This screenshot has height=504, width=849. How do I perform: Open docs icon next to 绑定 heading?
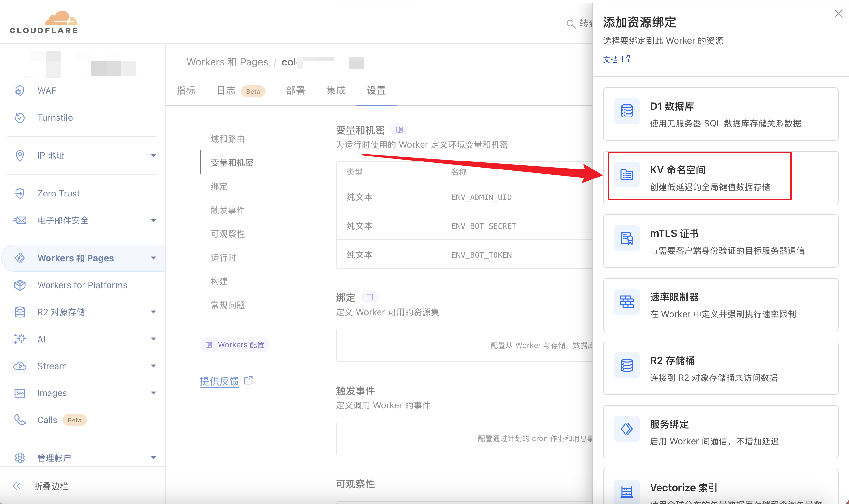370,298
